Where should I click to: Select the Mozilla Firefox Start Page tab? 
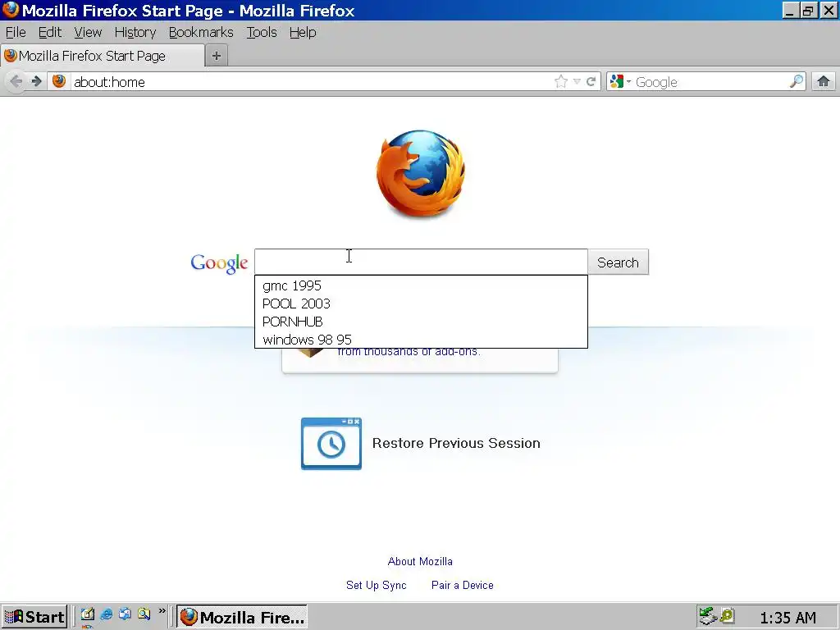coord(103,56)
